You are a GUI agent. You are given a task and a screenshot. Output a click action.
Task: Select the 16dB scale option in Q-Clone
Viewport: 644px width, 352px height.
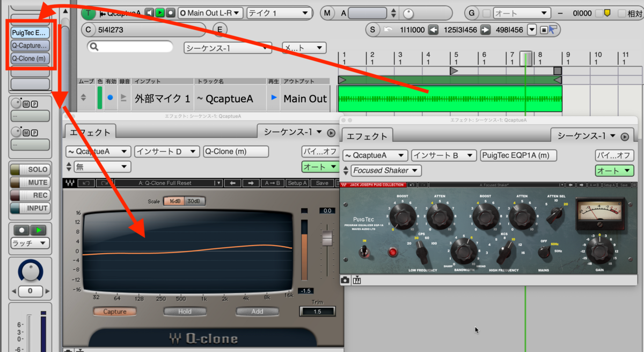coord(174,201)
